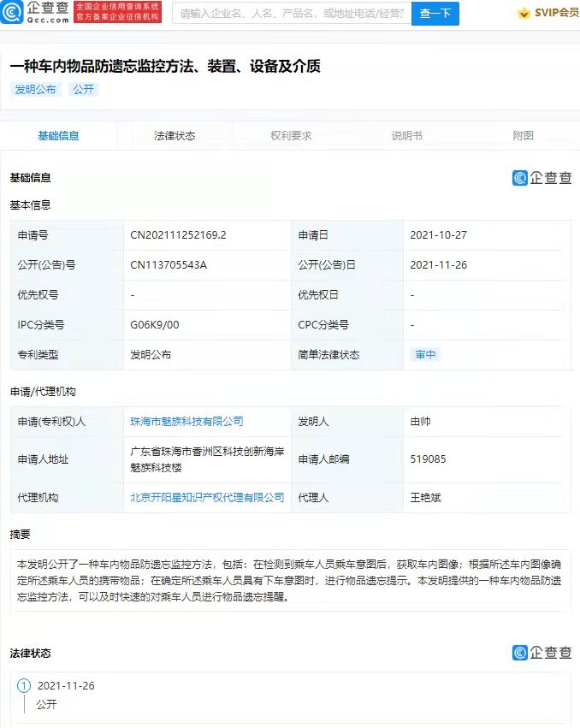The height and width of the screenshot is (728, 580).
Task: Switch to the 法律状态 tab
Action: pos(175,135)
